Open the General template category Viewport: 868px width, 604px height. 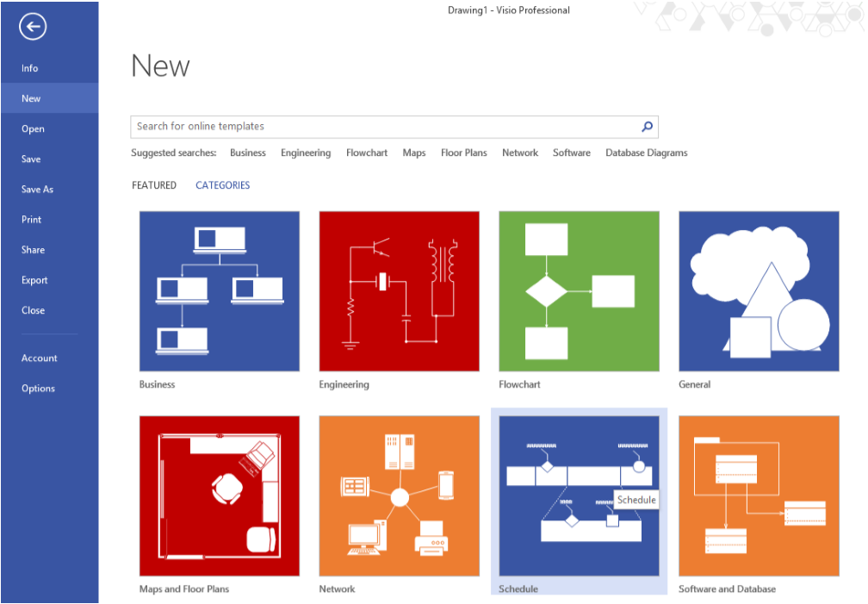[758, 291]
